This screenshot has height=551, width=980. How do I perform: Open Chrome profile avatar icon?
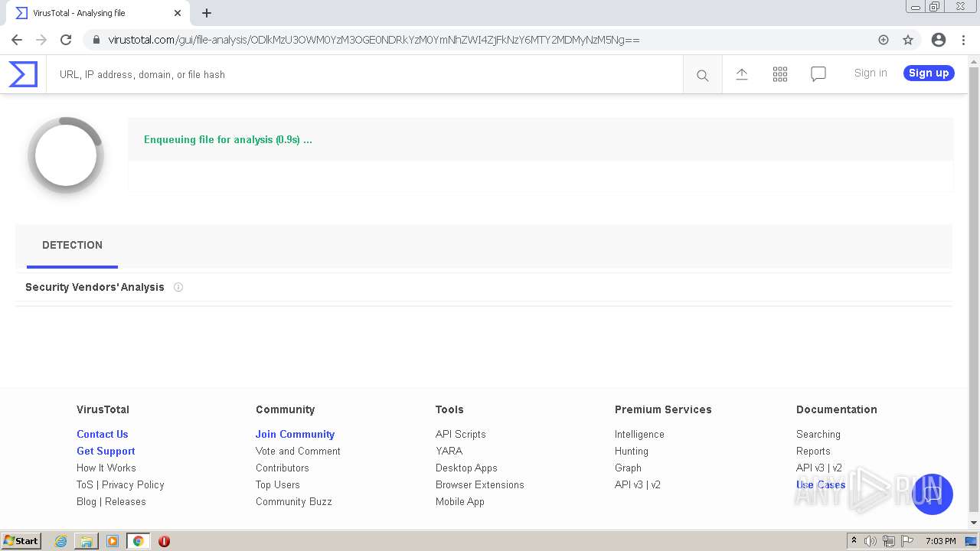pyautogui.click(x=939, y=40)
